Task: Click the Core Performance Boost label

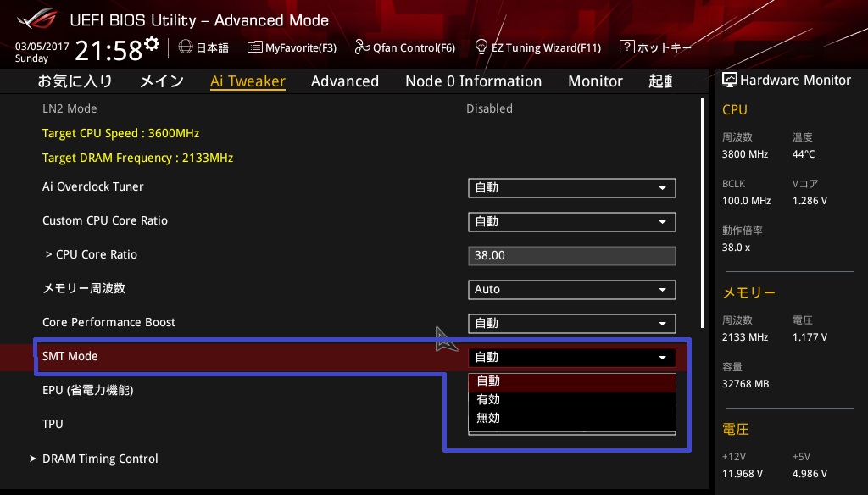Action: (109, 322)
